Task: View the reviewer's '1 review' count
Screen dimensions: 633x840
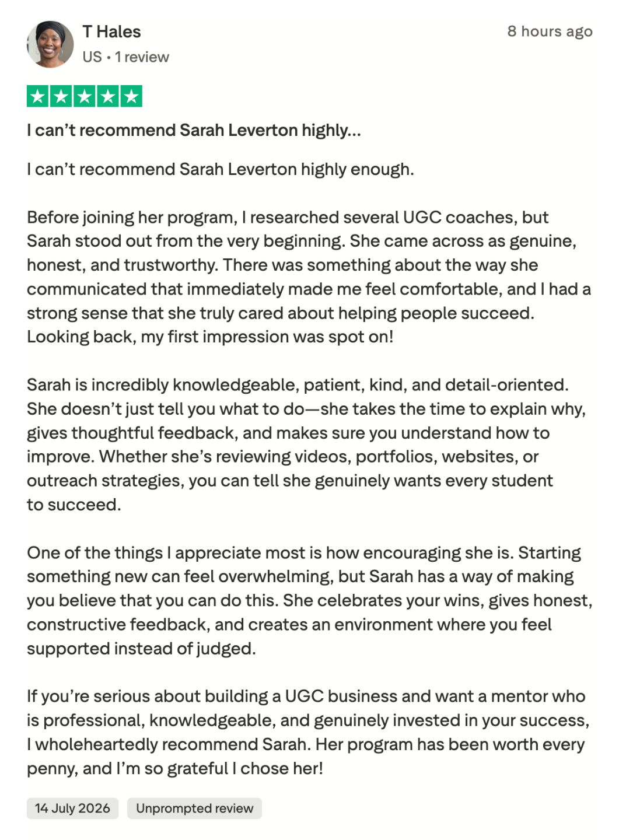Action: coord(142,57)
